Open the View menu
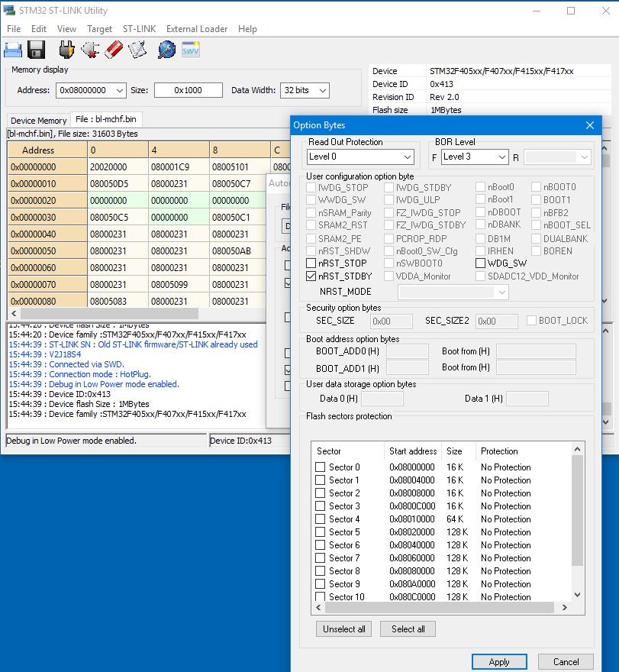Image resolution: width=619 pixels, height=672 pixels. (x=66, y=29)
